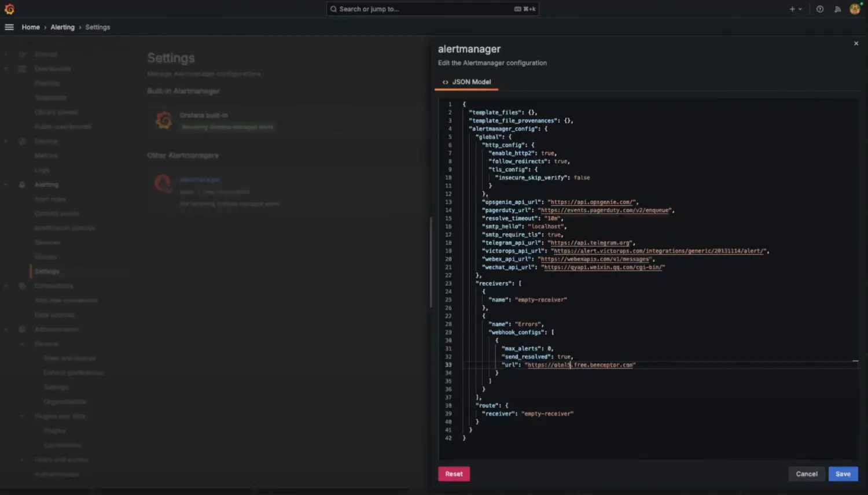
Task: Click line number 42 in gutter
Action: click(x=448, y=438)
